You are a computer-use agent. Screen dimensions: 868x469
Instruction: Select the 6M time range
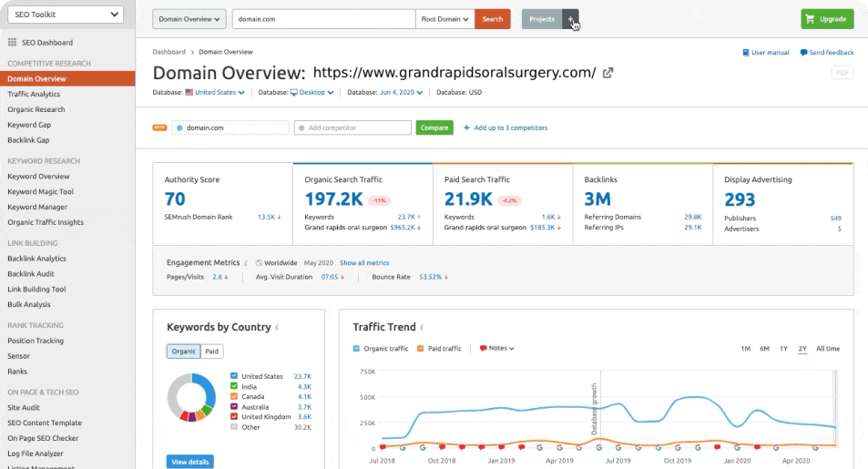[x=764, y=349]
